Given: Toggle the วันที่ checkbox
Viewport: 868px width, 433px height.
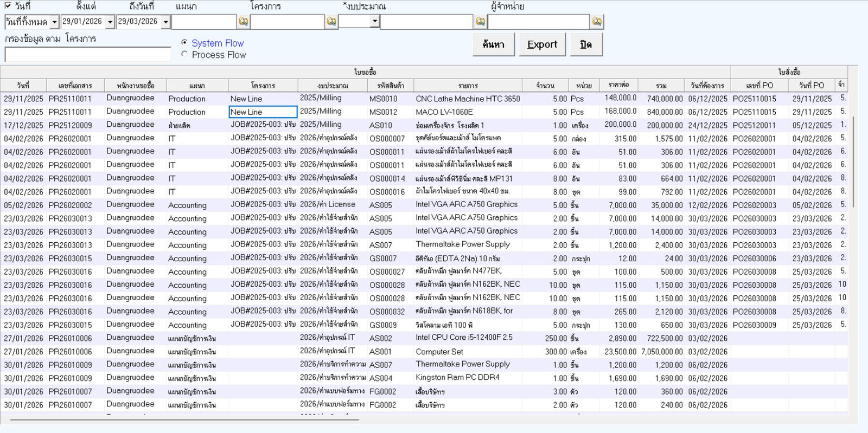Looking at the screenshot, I should click(x=8, y=6).
